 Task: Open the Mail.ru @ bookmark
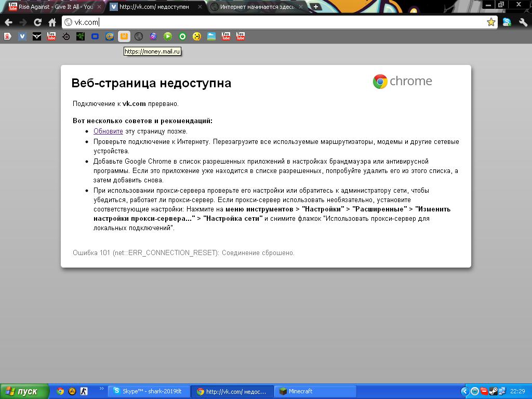click(x=110, y=36)
